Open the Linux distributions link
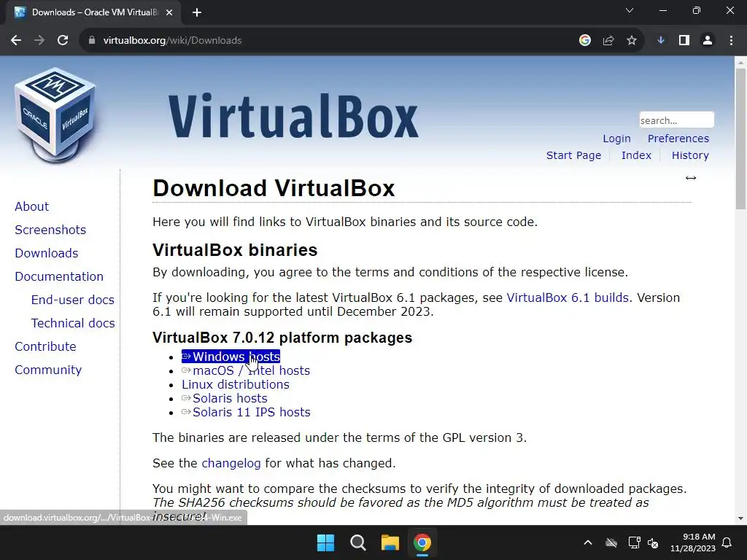Viewport: 747px width, 560px height. pos(236,384)
